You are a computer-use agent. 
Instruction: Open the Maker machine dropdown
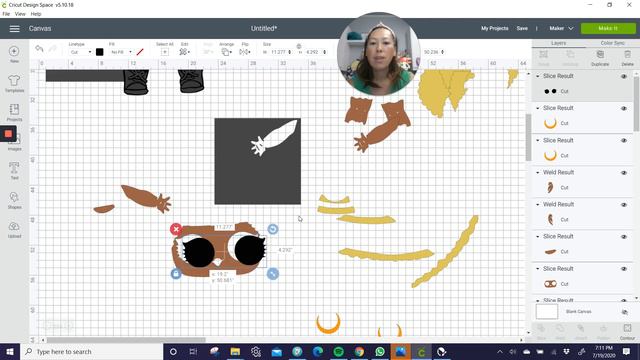(x=561, y=29)
